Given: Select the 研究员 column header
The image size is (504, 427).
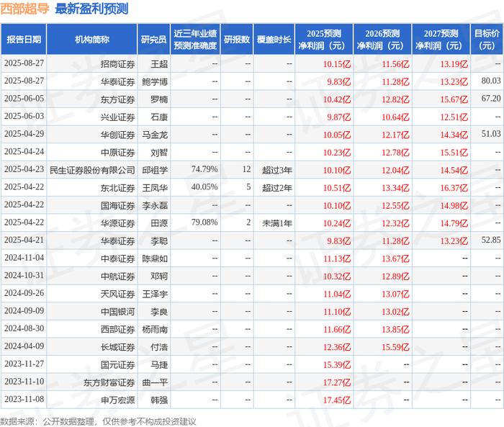Looking at the screenshot, I should 153,39.
